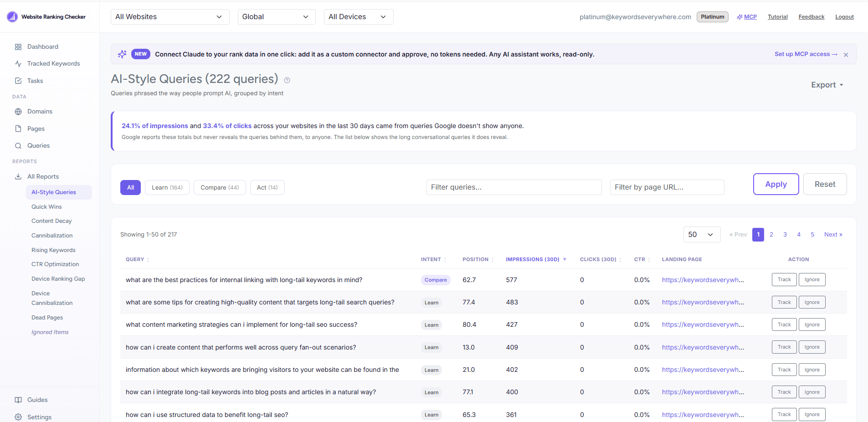Toggle Impressions (30D) descending sort arrow
868x422 pixels.
coord(565,259)
